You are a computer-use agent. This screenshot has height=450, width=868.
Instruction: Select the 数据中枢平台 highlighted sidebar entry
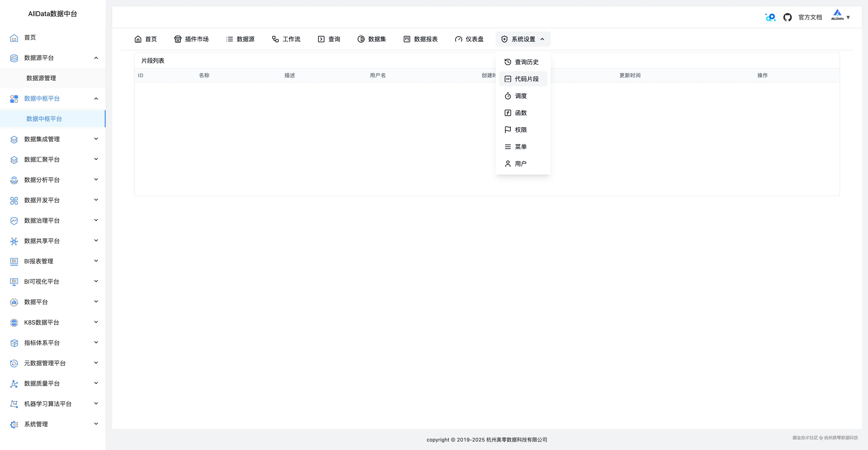tap(44, 119)
